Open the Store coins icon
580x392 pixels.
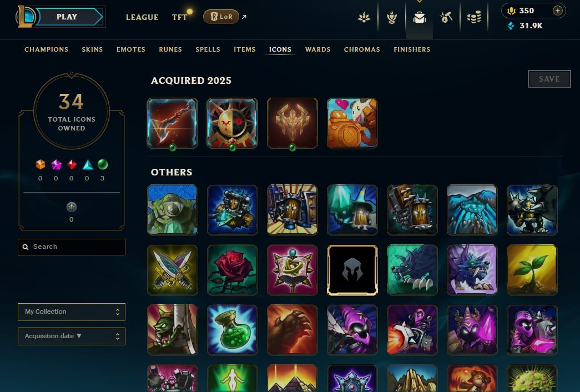[474, 17]
